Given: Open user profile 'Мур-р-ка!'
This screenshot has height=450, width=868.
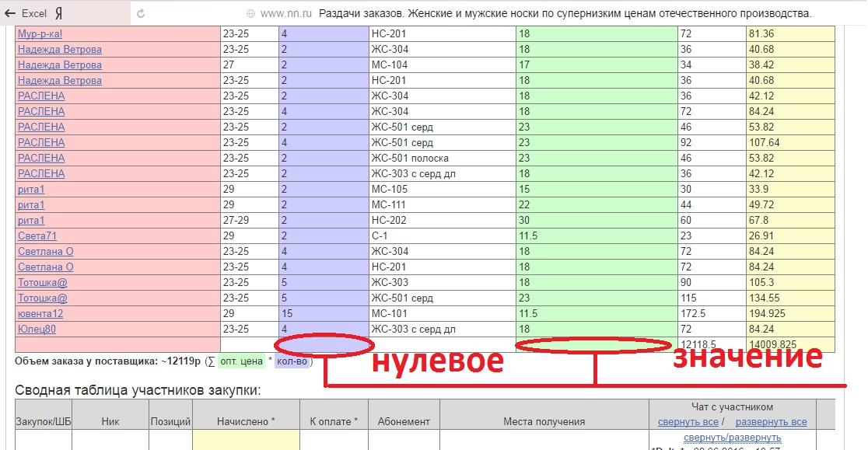Looking at the screenshot, I should pos(39,34).
